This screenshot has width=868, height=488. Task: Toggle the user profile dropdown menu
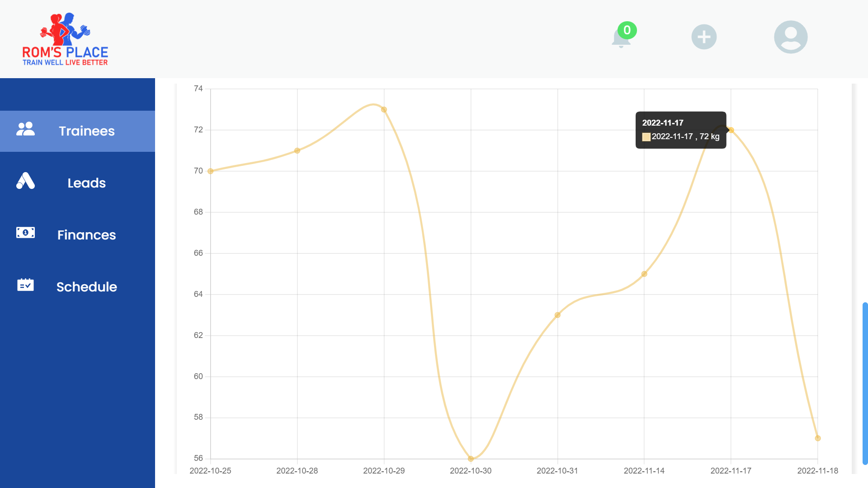[791, 37]
